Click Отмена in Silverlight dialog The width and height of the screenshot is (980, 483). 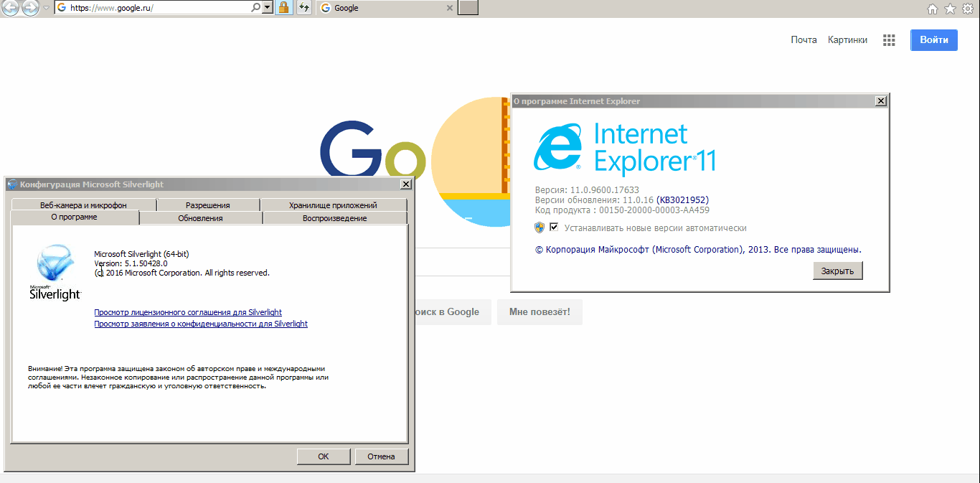[381, 456]
